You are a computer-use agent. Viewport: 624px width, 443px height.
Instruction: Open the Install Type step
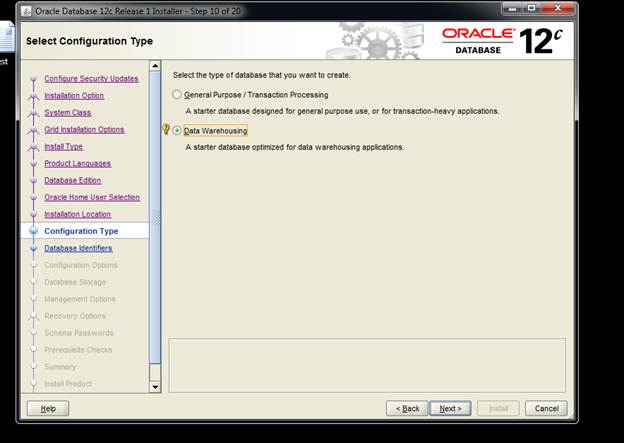(x=64, y=146)
